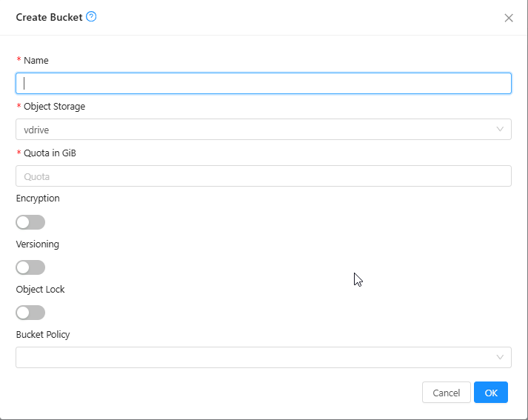528x420 pixels.
Task: Open the Object Storage dropdown showing vdrive
Action: [x=252, y=130]
